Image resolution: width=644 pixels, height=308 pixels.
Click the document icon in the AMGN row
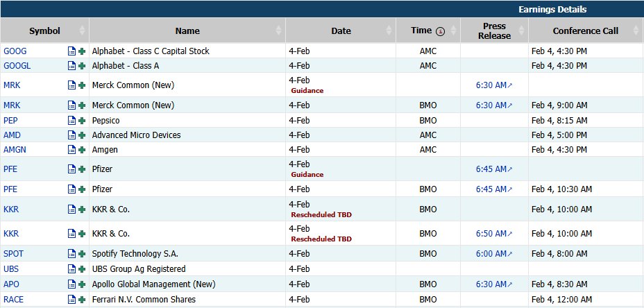pos(71,150)
